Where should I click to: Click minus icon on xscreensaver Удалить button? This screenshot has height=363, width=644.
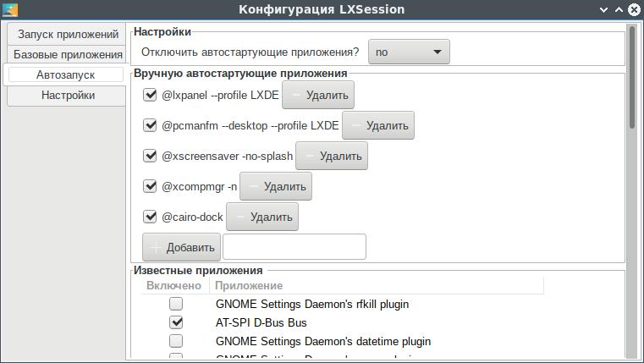[x=308, y=157]
